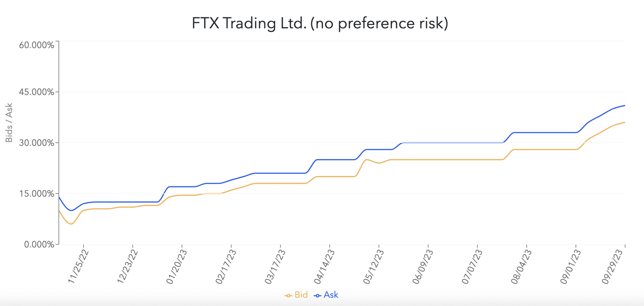Screen dimensions: 644x306
Task: Click the blue Ask legend marker icon
Action: [x=317, y=296]
